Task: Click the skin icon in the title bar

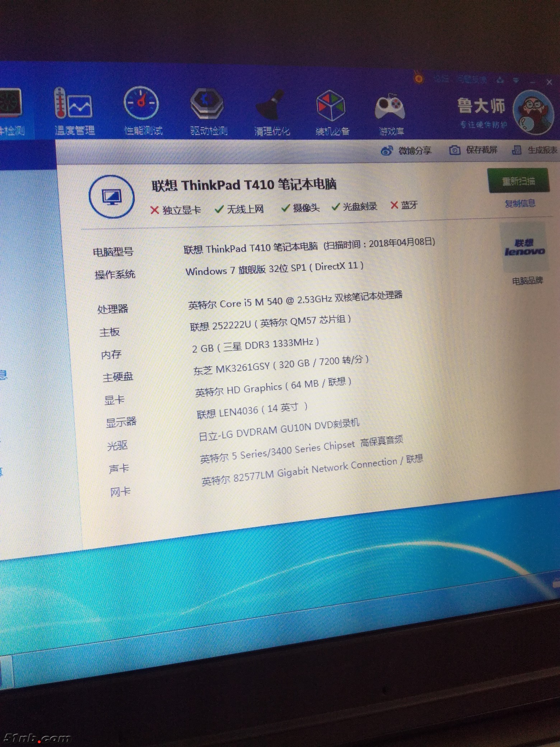Action: (x=500, y=80)
